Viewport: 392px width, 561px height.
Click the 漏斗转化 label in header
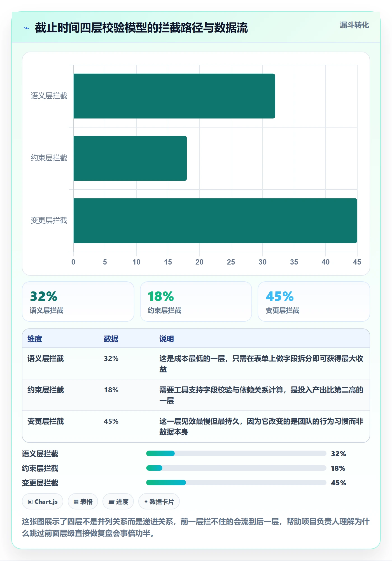click(x=354, y=25)
